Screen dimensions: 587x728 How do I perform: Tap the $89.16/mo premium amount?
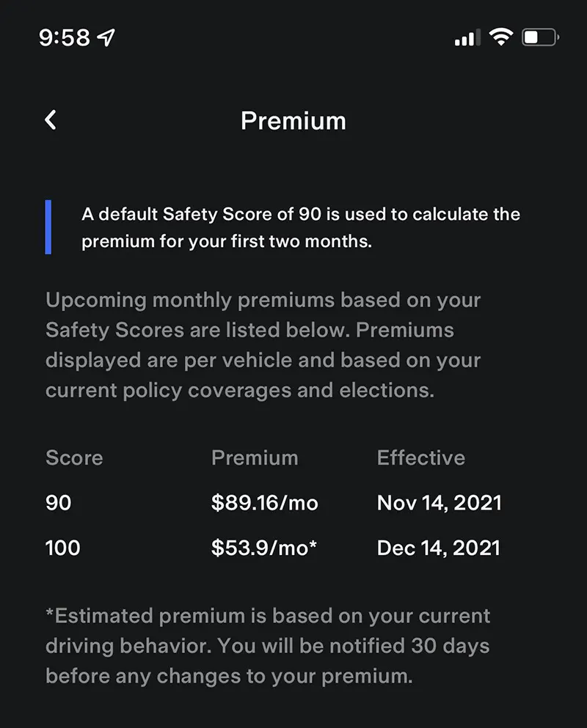click(x=265, y=503)
